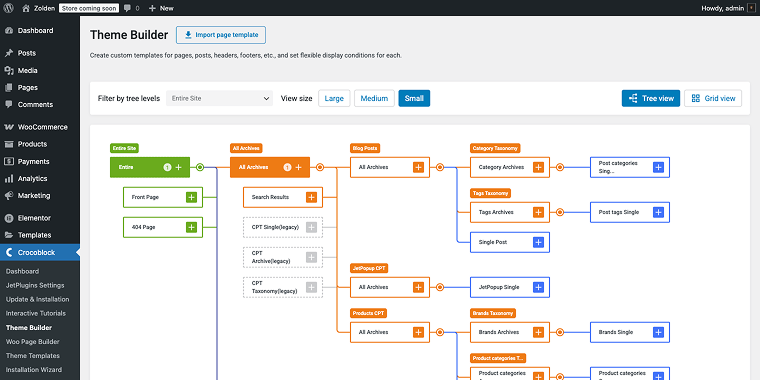This screenshot has width=760, height=380.
Task: Set view size to Large
Action: point(334,98)
